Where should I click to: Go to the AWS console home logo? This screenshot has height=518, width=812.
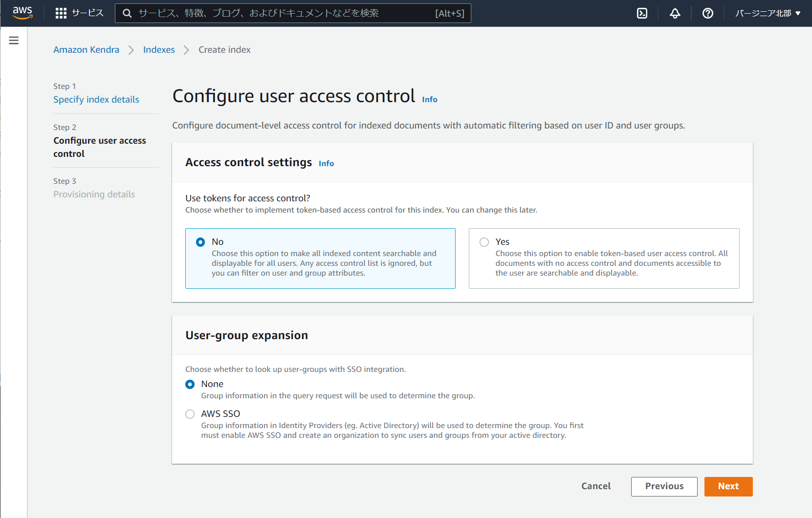coord(22,13)
